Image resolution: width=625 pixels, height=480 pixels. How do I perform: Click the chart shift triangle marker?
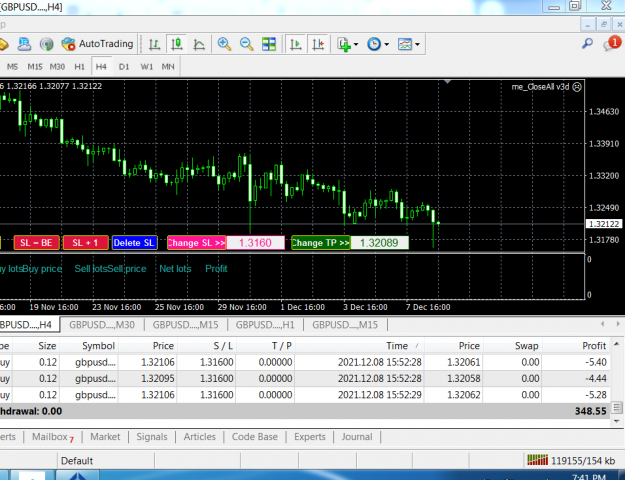[x=447, y=82]
